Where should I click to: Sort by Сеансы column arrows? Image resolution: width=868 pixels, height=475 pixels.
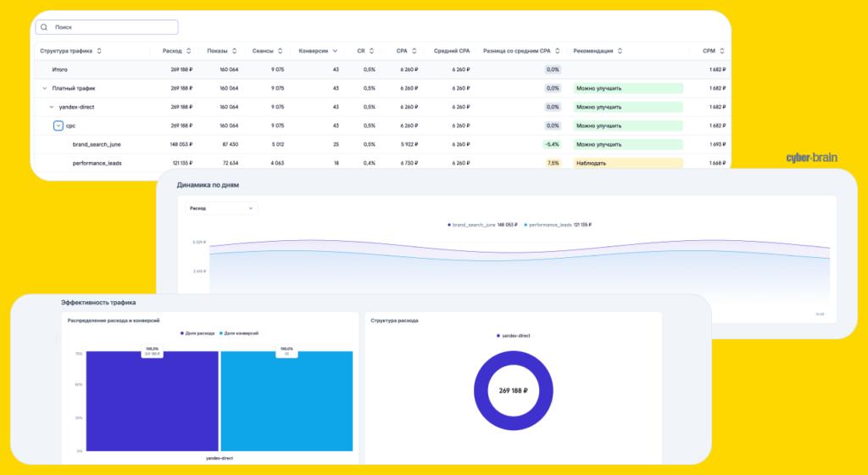[280, 51]
